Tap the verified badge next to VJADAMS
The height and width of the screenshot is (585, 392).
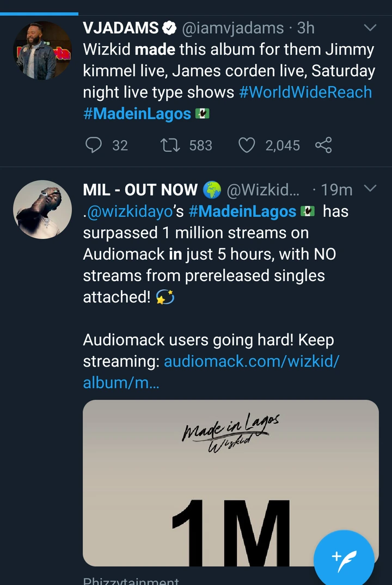point(170,28)
